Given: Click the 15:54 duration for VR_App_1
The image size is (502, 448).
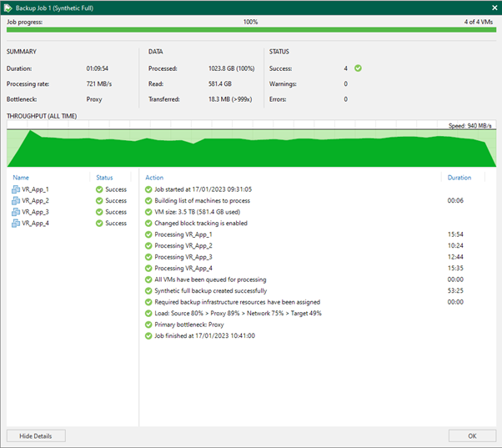Looking at the screenshot, I should tap(455, 234).
